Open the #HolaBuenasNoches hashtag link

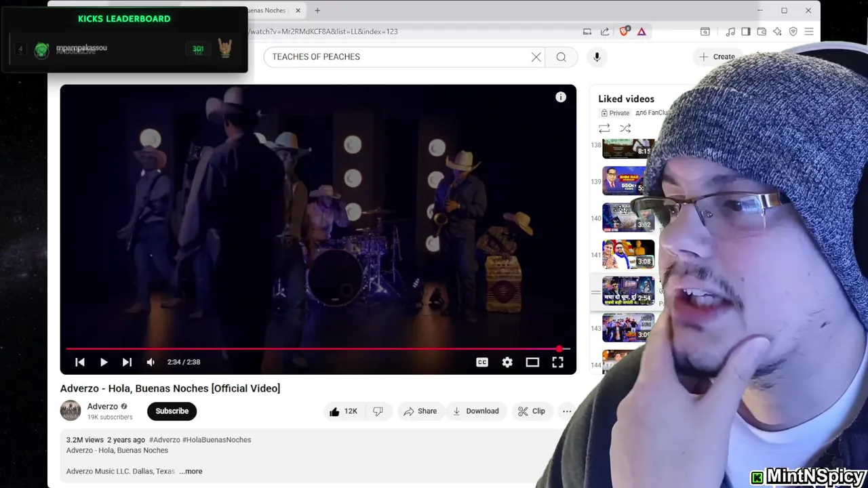[x=217, y=440]
